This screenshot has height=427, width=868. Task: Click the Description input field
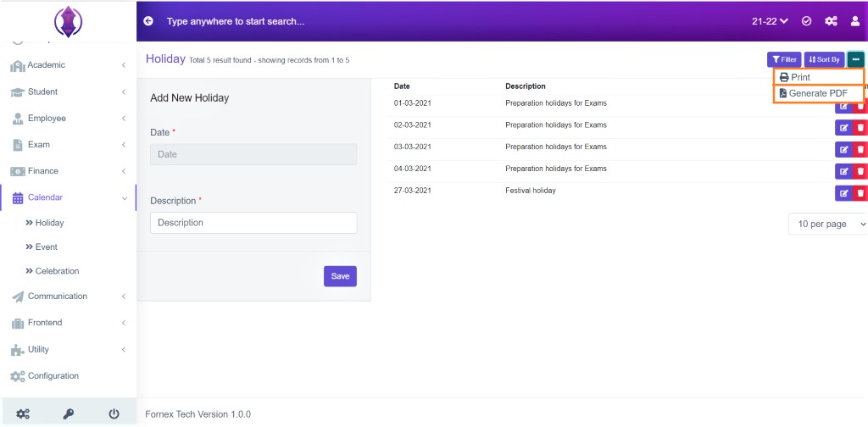pyautogui.click(x=253, y=223)
